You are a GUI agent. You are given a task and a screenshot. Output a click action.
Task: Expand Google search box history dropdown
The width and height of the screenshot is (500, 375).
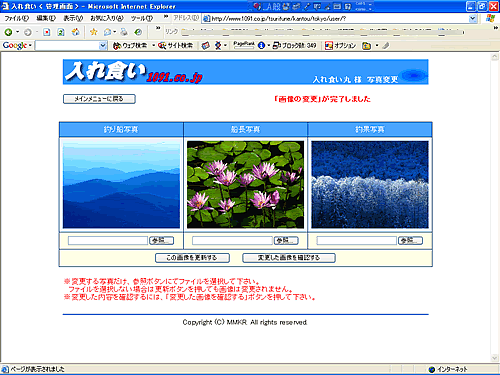click(x=103, y=45)
